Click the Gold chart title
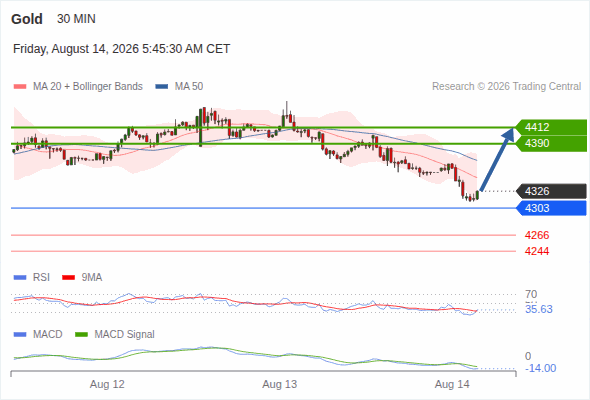 [x=27, y=19]
